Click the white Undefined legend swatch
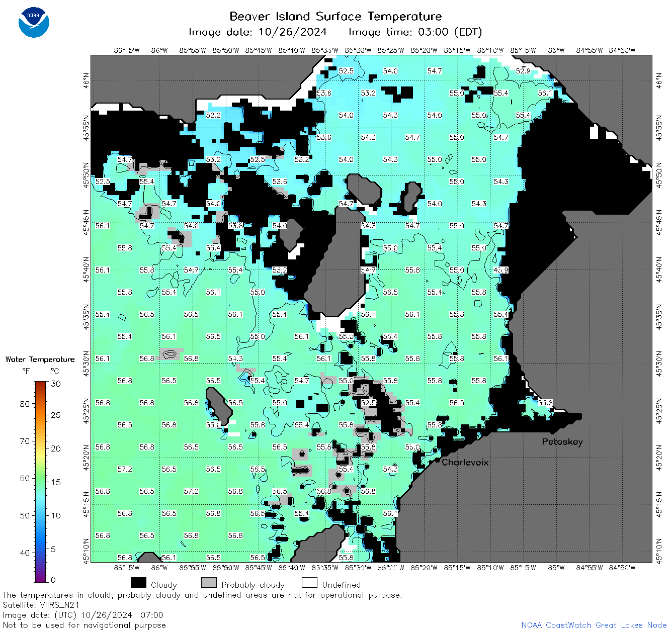672x633 pixels. pos(309,583)
